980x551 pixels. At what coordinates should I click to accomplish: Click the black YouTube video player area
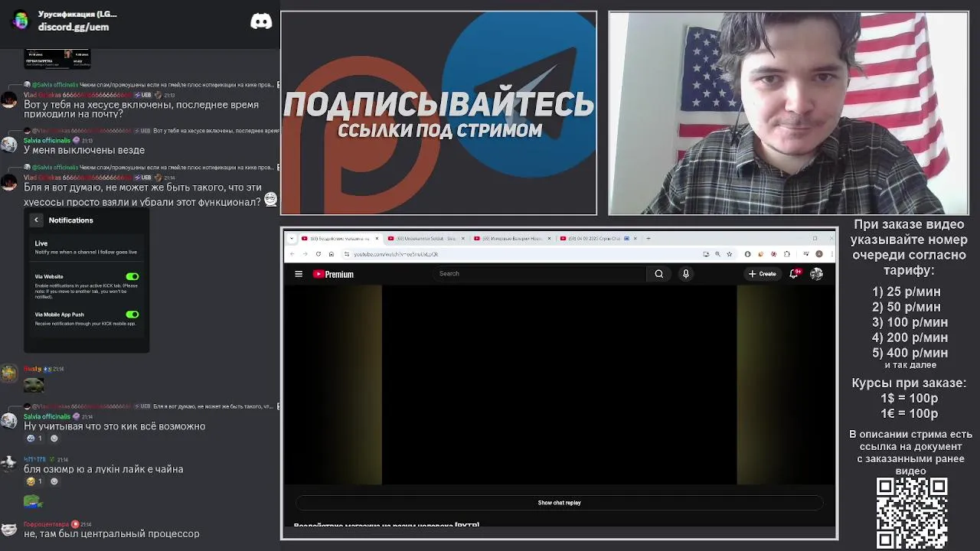click(559, 385)
